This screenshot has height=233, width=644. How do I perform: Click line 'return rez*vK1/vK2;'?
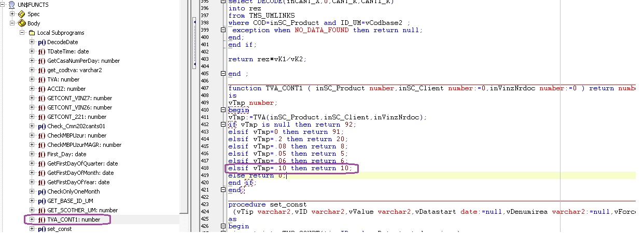click(x=267, y=59)
